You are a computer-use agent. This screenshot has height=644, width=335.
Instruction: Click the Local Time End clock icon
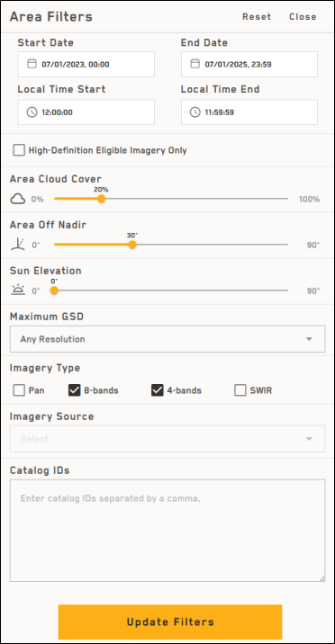pyautogui.click(x=195, y=112)
